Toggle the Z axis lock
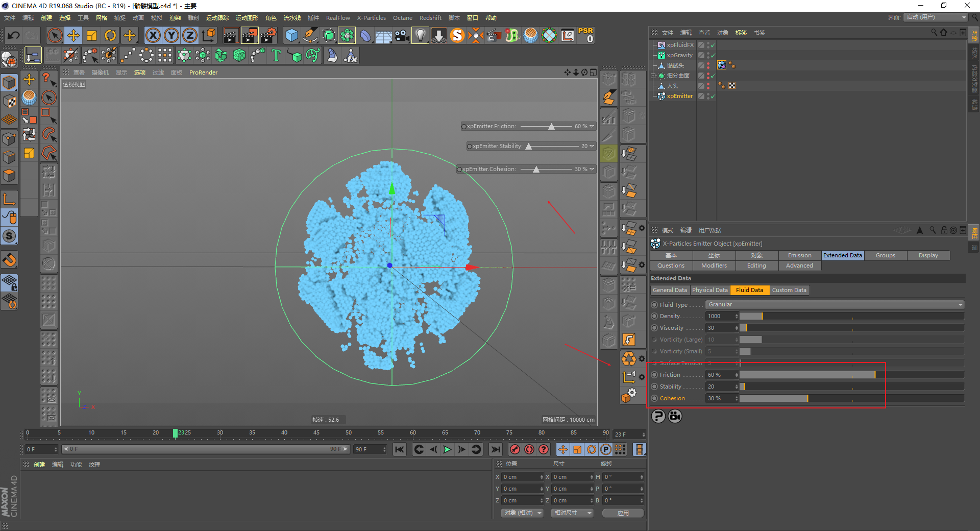 (x=190, y=35)
